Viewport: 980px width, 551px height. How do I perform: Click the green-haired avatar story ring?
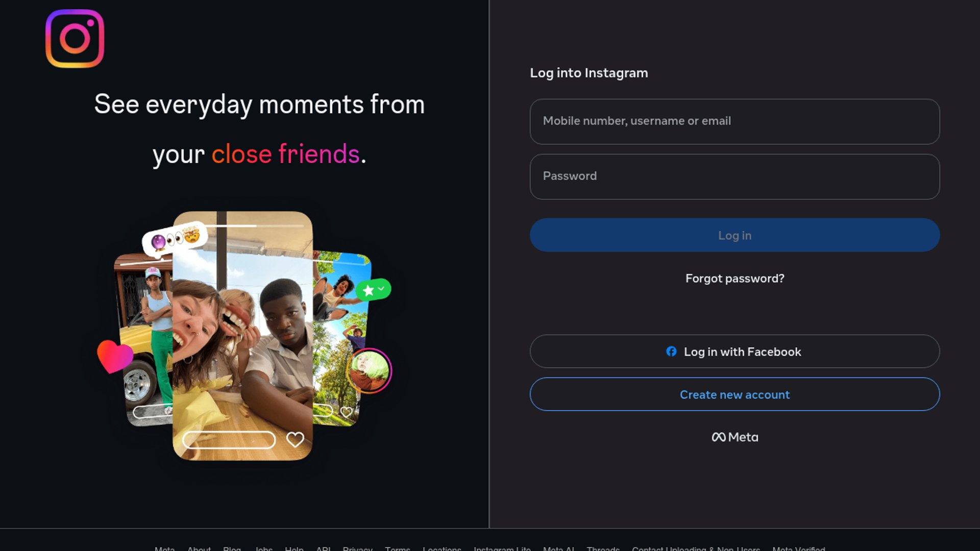click(x=369, y=371)
